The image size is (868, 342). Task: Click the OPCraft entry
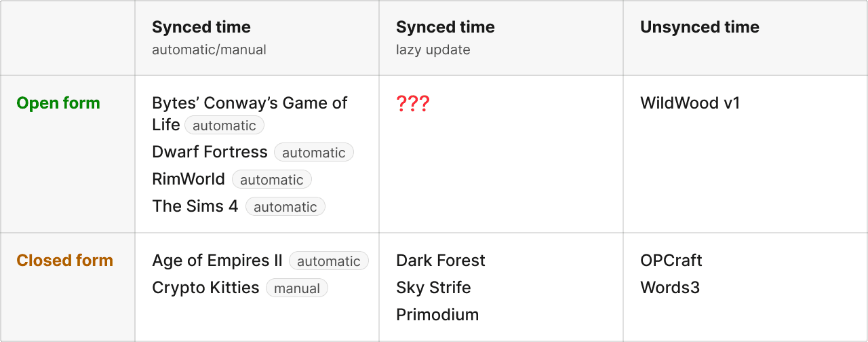tap(671, 261)
